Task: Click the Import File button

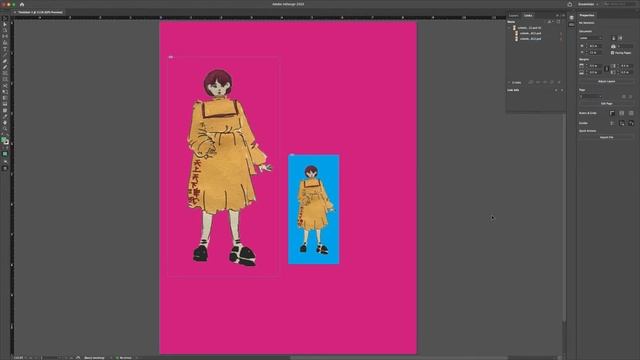Action: pos(607,138)
